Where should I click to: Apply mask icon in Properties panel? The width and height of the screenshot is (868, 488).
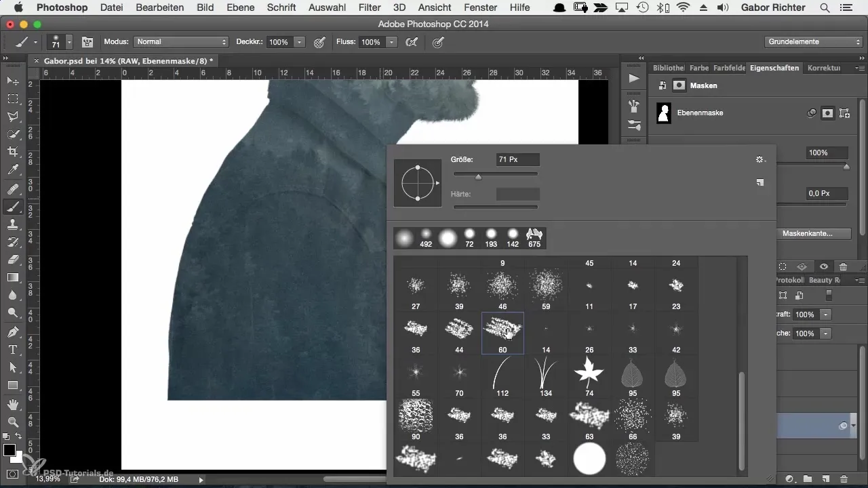pos(803,267)
